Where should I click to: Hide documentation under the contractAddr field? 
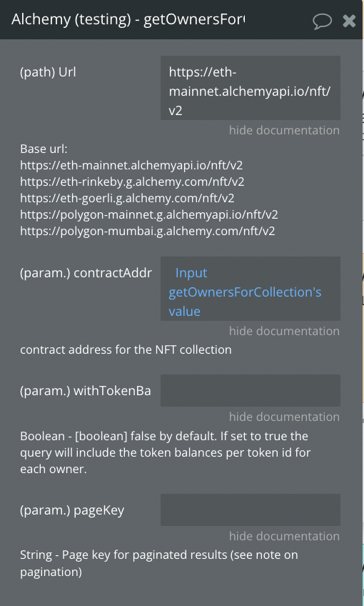click(x=284, y=331)
